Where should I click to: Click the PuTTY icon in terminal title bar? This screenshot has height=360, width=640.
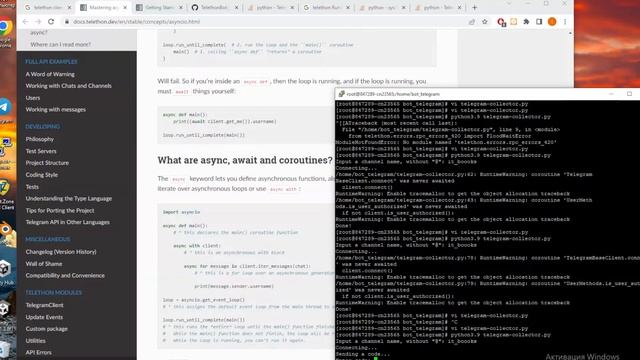pyautogui.click(x=341, y=94)
